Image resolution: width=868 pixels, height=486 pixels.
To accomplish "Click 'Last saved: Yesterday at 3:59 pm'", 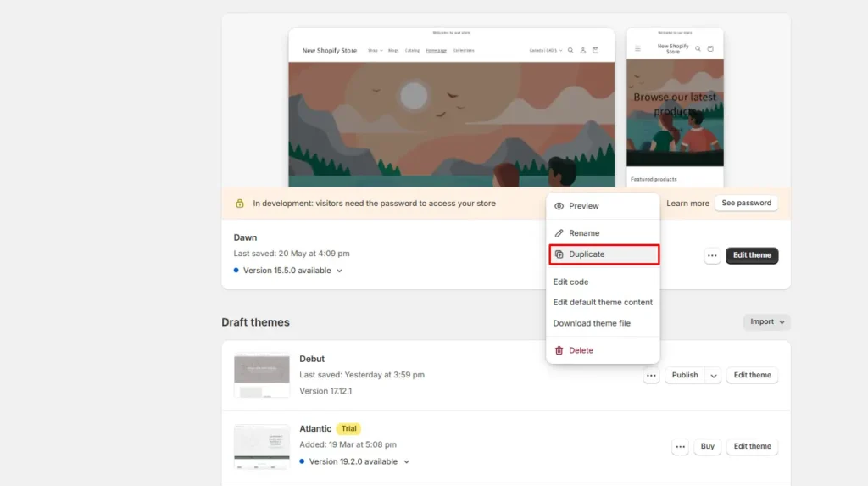I will [x=362, y=375].
